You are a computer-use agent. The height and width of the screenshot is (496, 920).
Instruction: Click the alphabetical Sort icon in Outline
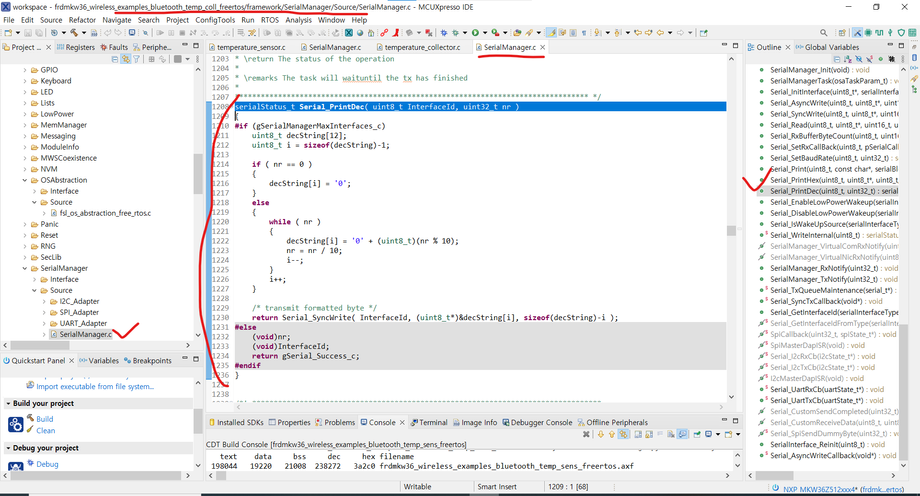[x=848, y=59]
